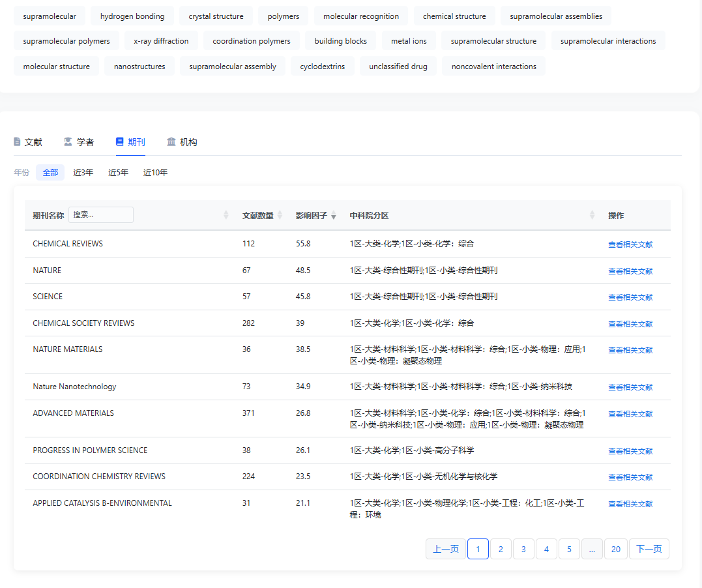Click the scholar icon beside 学者
Viewport: 702px width, 588px height.
click(68, 142)
